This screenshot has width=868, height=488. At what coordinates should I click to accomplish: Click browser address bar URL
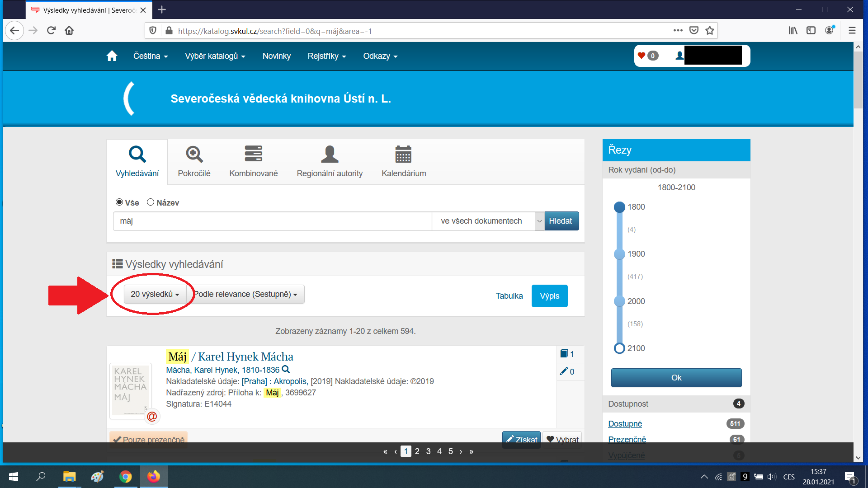coord(275,31)
